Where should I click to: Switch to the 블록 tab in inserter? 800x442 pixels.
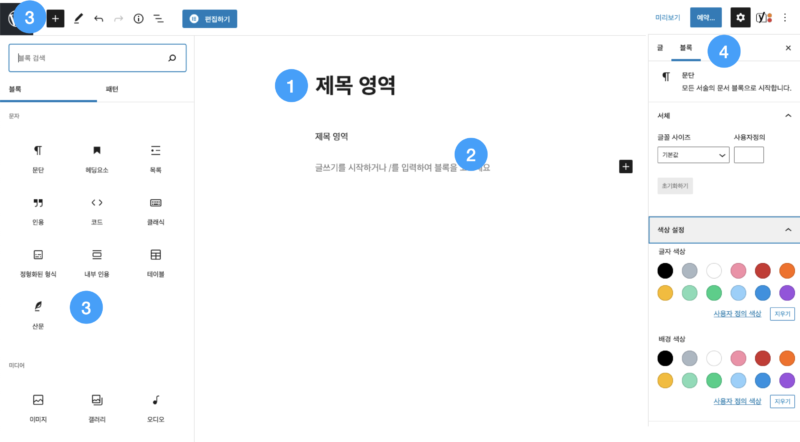point(48,89)
